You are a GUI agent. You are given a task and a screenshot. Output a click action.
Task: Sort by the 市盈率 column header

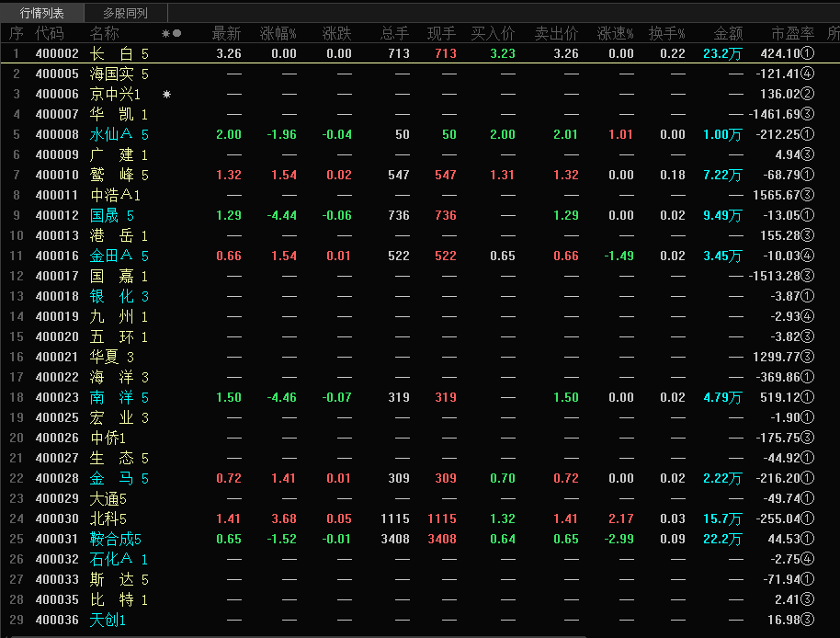coord(792,33)
